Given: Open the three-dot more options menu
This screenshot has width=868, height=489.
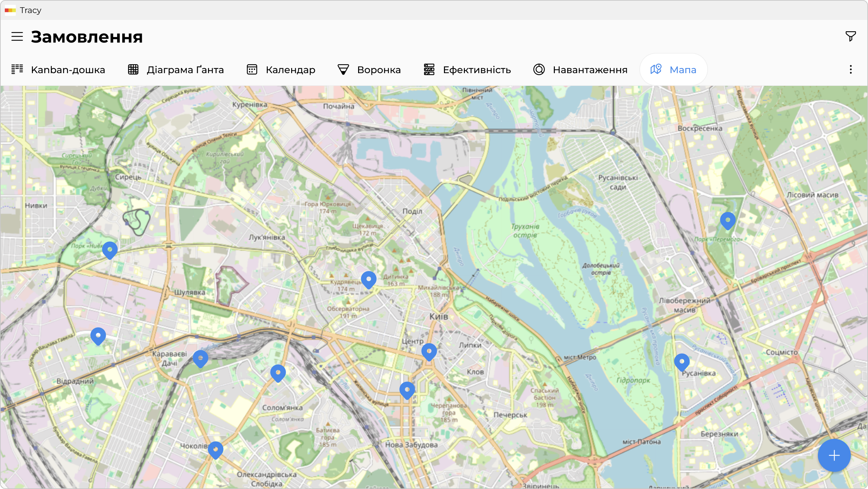Looking at the screenshot, I should (x=850, y=70).
